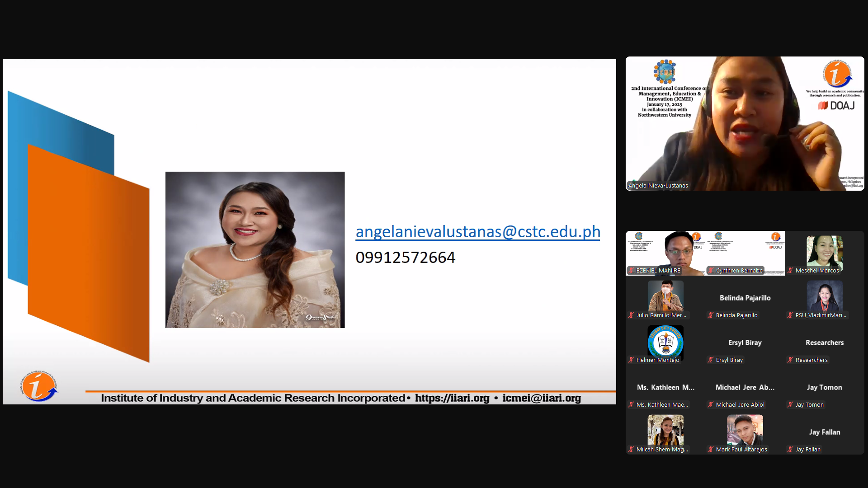Select the Julio Ramillo participant tile
868x488 pixels.
pos(665,298)
